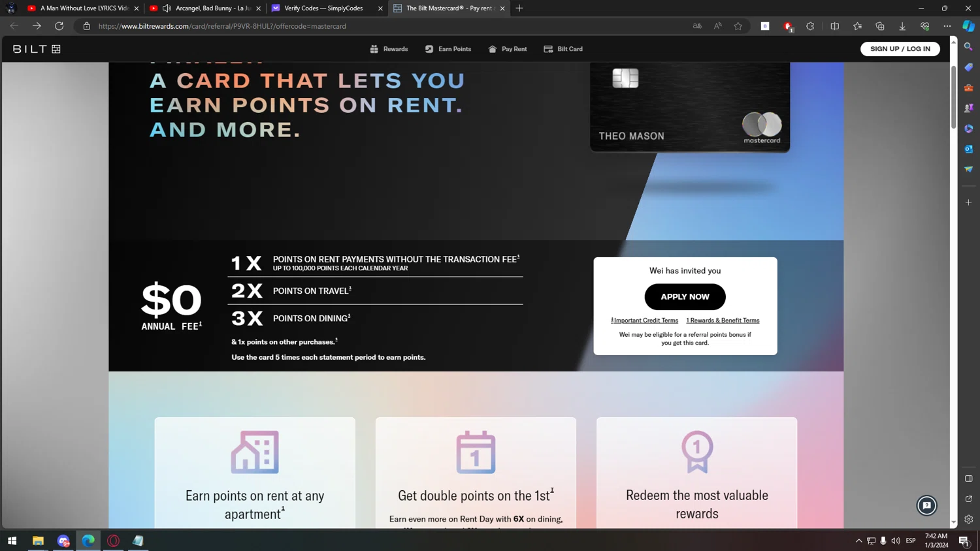Open the Favorites list
The height and width of the screenshot is (551, 980).
857,26
